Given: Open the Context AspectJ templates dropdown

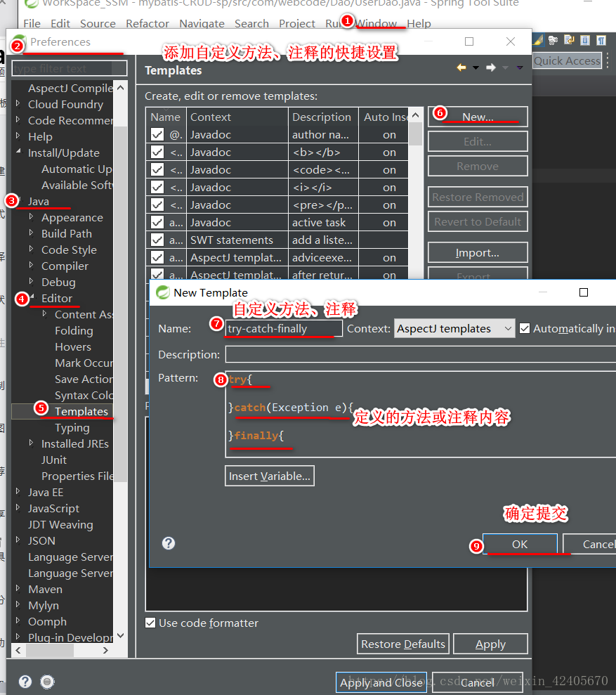Looking at the screenshot, I should tap(454, 328).
